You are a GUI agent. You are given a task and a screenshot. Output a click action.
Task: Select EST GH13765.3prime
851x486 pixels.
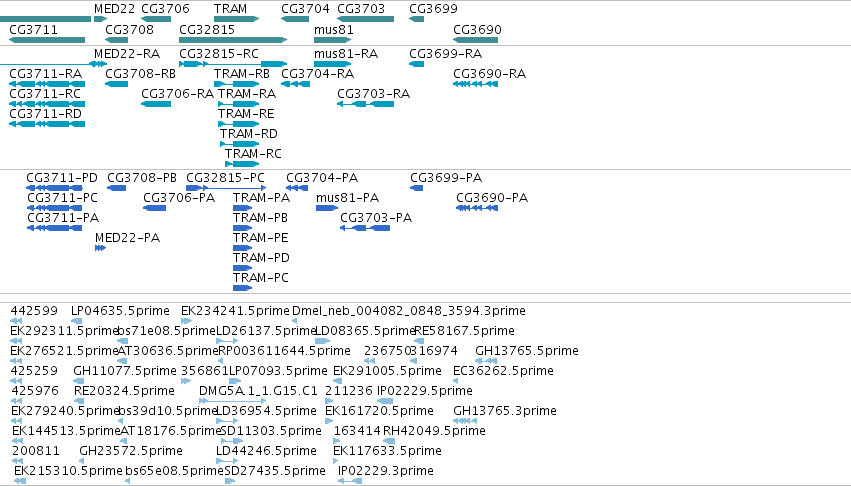(465, 421)
